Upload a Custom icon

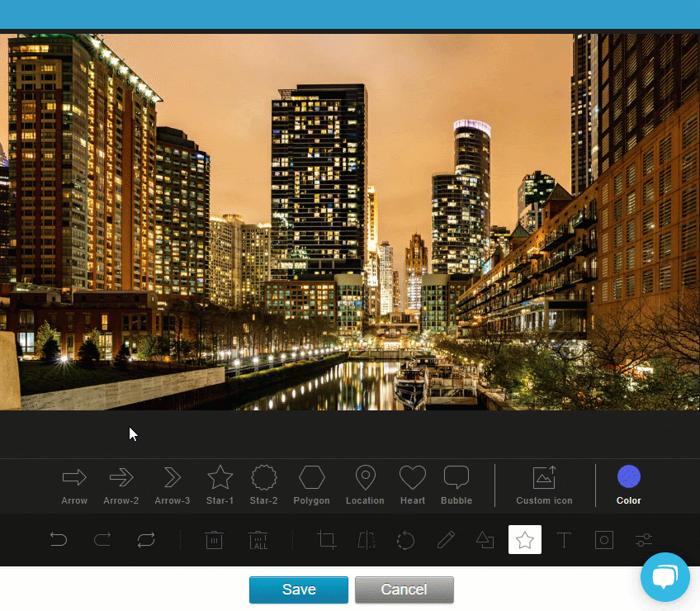coord(544,485)
